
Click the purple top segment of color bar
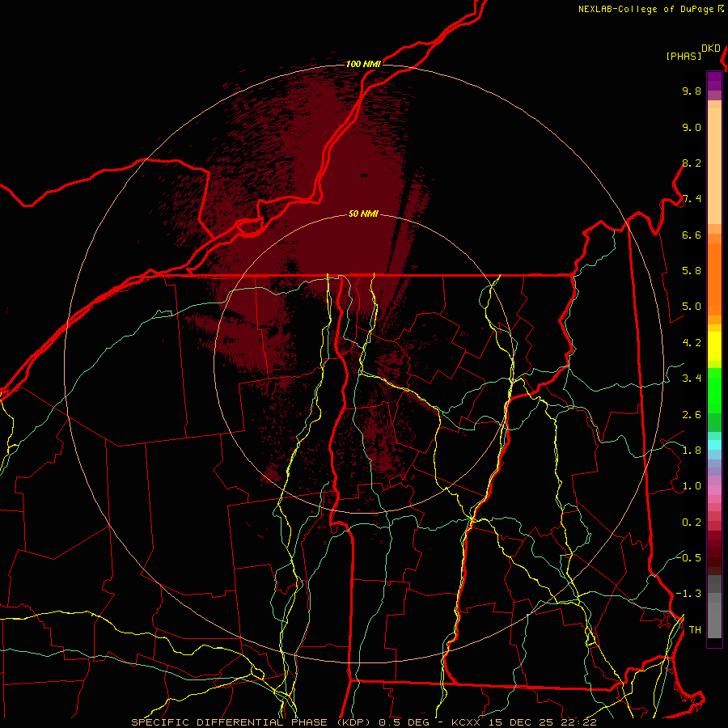[x=714, y=81]
